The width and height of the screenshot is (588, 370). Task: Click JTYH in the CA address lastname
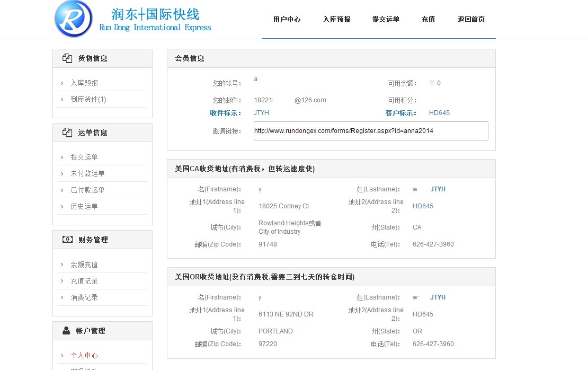[x=438, y=189]
